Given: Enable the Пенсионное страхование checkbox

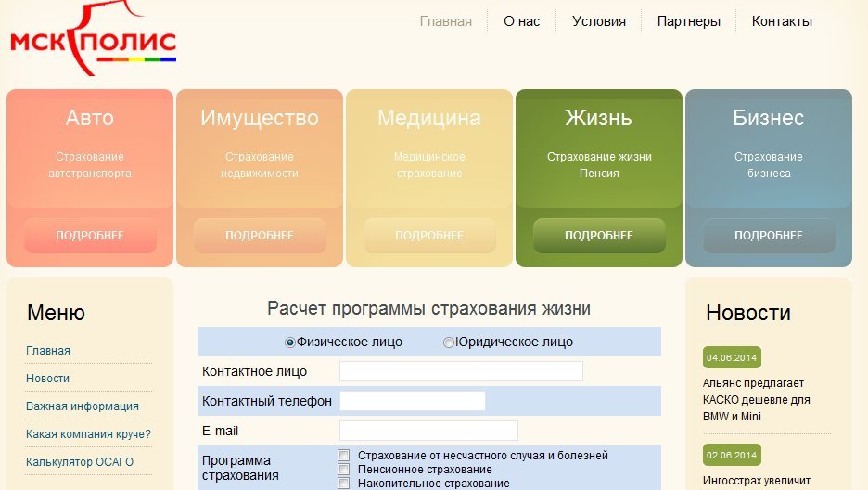Looking at the screenshot, I should coord(344,470).
